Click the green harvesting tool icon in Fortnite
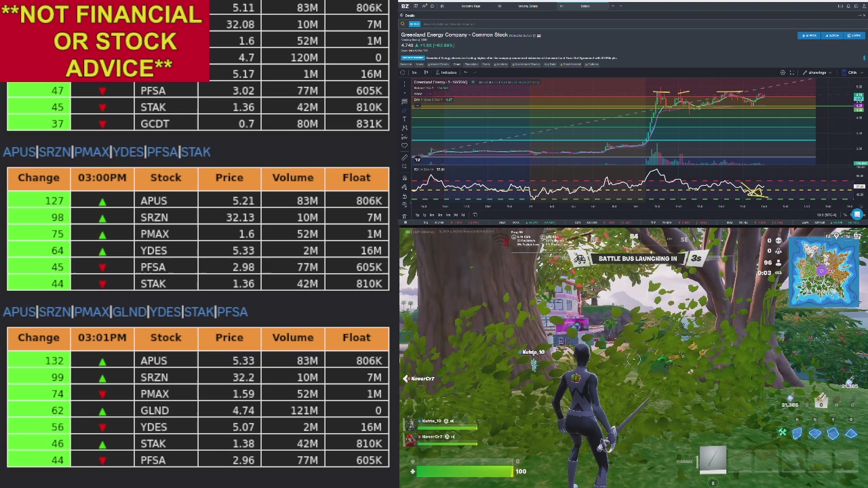The image size is (868, 488). [x=782, y=432]
